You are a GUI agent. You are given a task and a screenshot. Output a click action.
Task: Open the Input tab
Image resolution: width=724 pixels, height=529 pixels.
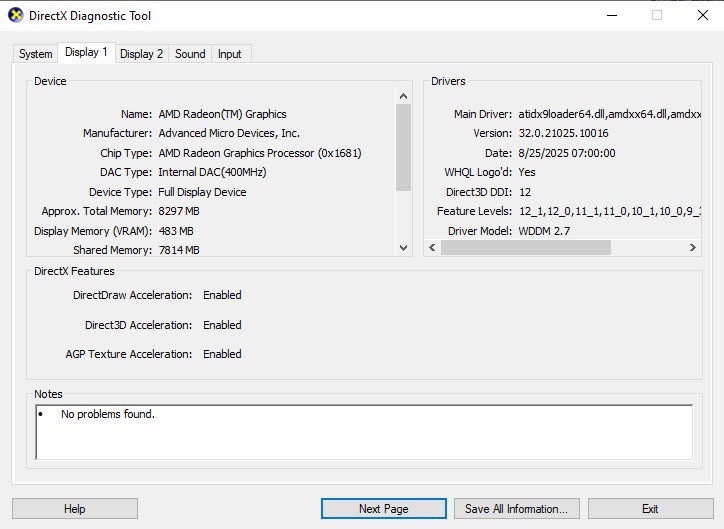click(x=230, y=54)
